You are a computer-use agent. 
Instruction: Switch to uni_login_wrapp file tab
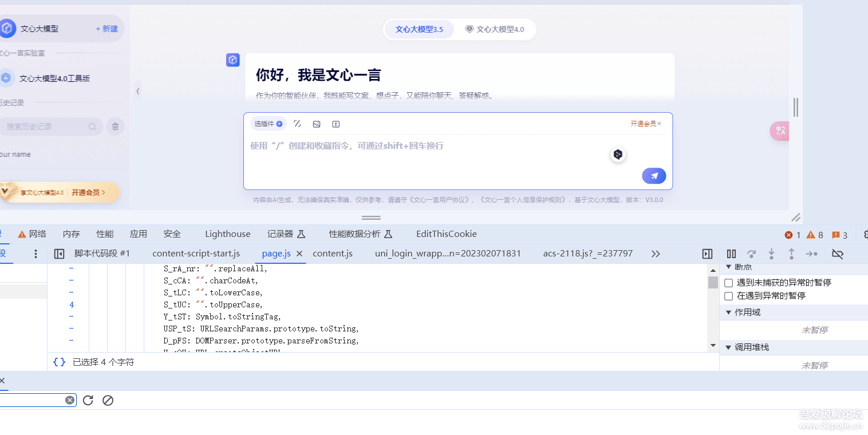click(448, 253)
